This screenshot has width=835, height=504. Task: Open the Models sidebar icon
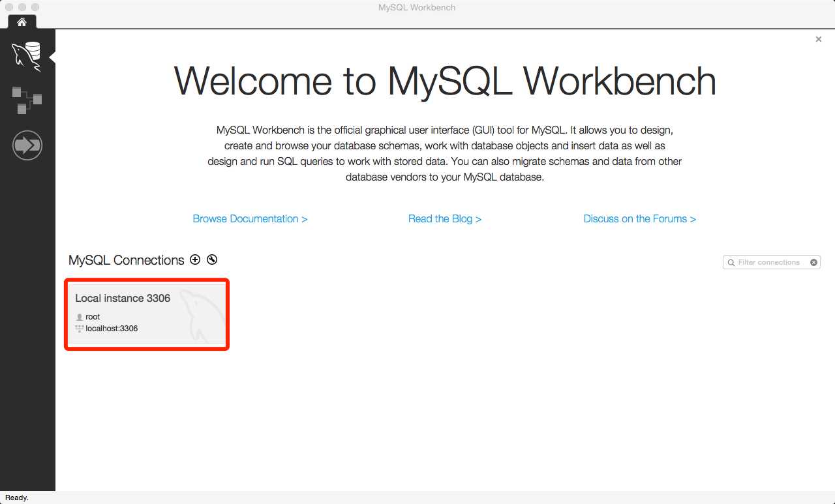click(27, 100)
